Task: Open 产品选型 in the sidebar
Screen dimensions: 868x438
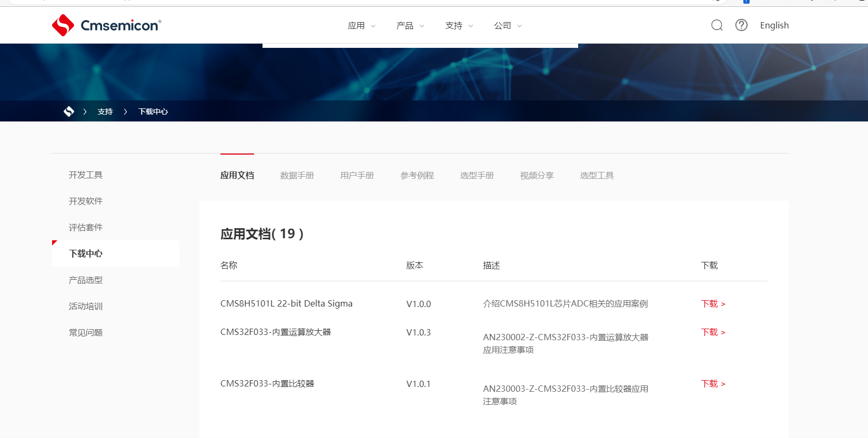Action: pyautogui.click(x=86, y=280)
